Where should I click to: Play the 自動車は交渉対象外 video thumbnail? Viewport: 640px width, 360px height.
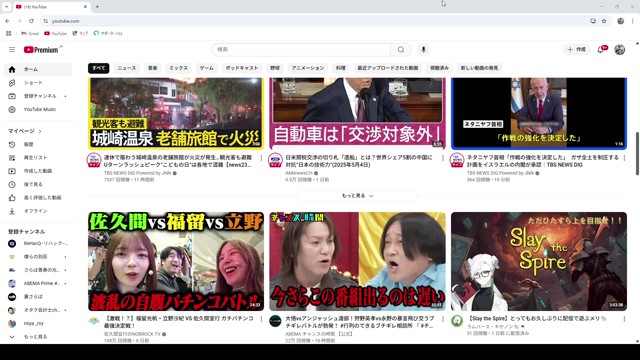click(357, 113)
